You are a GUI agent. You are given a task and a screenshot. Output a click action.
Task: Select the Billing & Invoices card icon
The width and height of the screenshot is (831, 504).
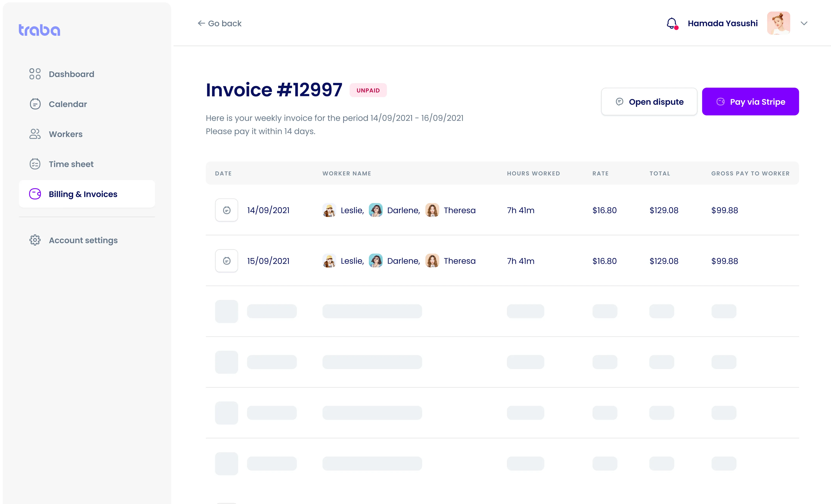tap(35, 194)
